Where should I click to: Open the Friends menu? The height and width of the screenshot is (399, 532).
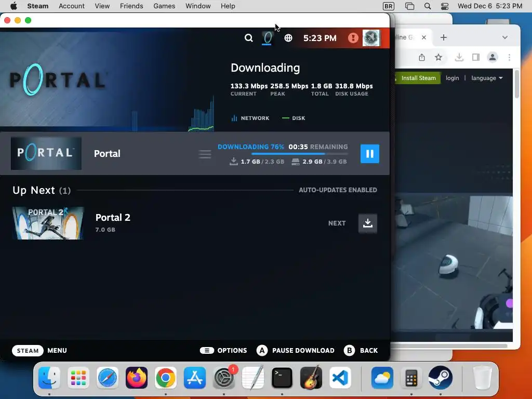[x=131, y=6]
